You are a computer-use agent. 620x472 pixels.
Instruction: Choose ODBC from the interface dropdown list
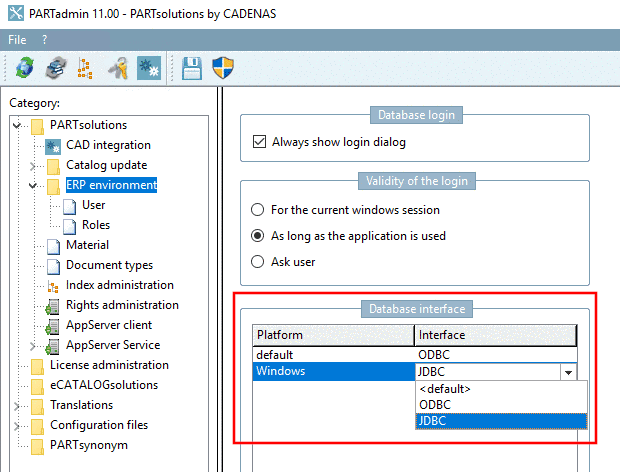pyautogui.click(x=501, y=405)
